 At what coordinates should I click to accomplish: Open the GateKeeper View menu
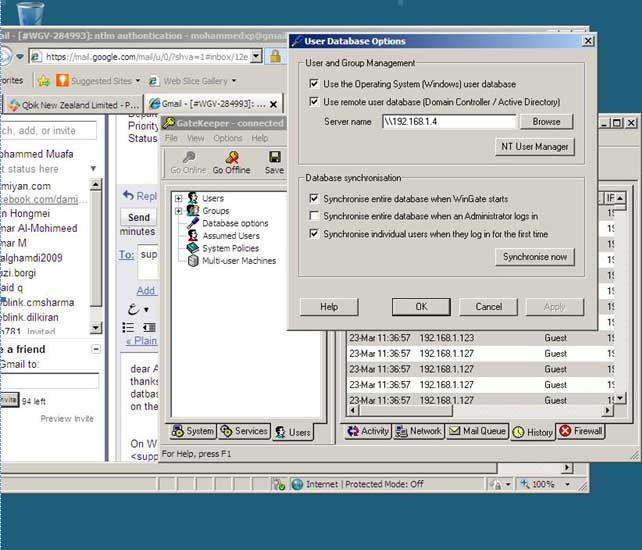pyautogui.click(x=196, y=138)
